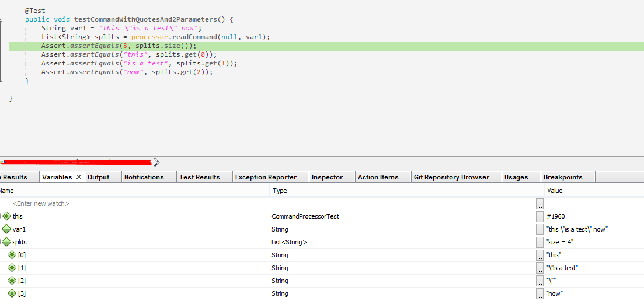Click the @Test annotation

coord(35,11)
